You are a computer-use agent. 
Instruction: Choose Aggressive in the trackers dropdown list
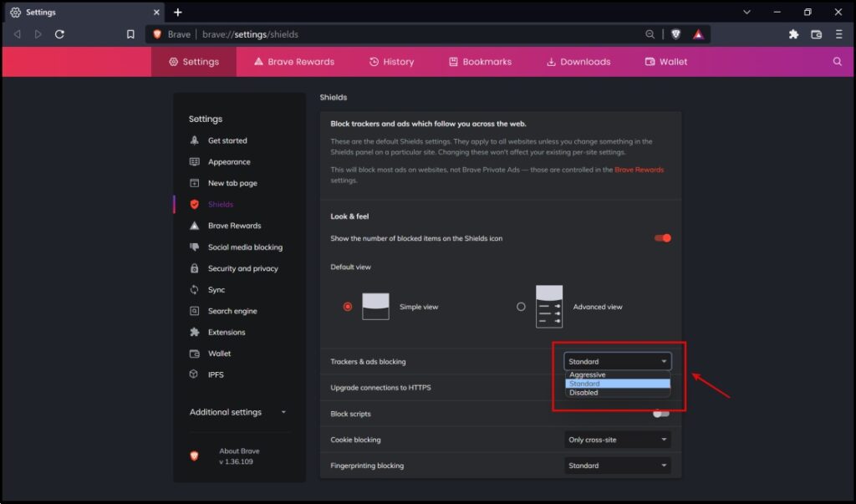tap(618, 374)
